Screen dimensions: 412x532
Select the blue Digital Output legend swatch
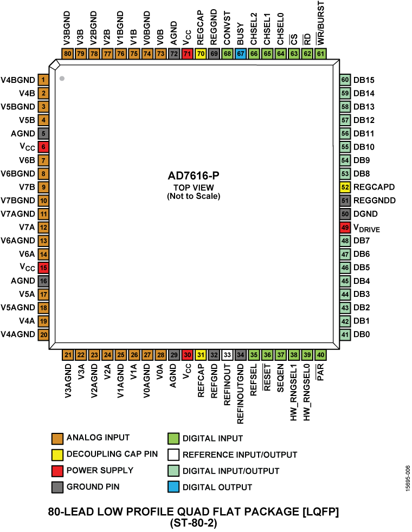pos(174,487)
